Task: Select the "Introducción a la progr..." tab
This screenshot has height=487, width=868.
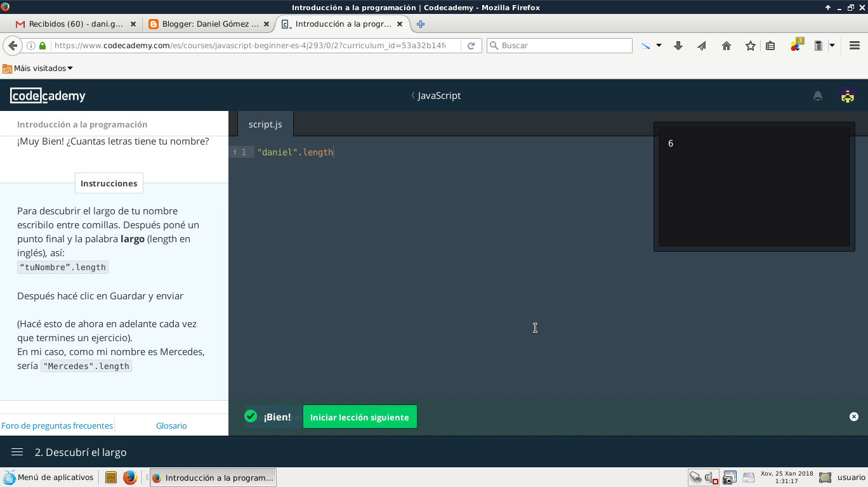Action: click(343, 24)
